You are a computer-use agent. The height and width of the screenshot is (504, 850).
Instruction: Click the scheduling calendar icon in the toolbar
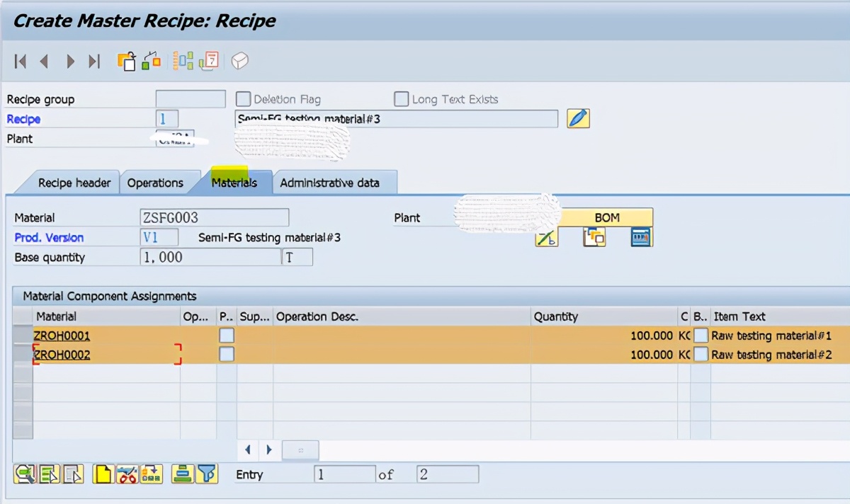210,62
